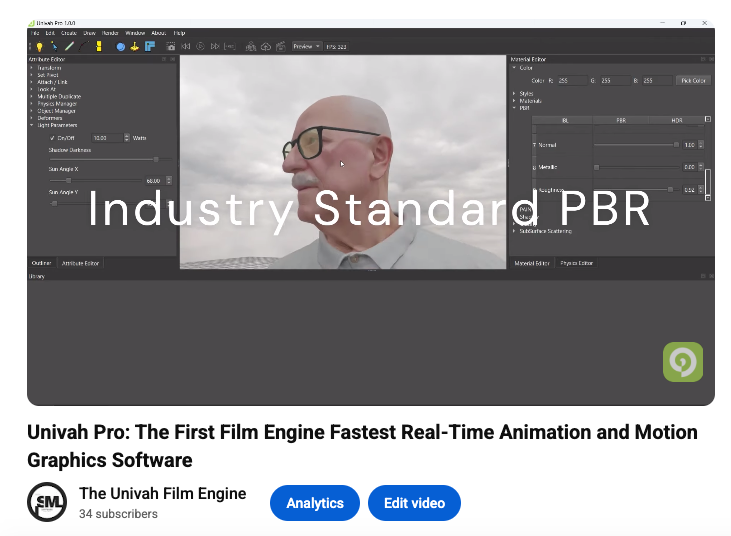Close the Material Editor panel

pos(711,59)
